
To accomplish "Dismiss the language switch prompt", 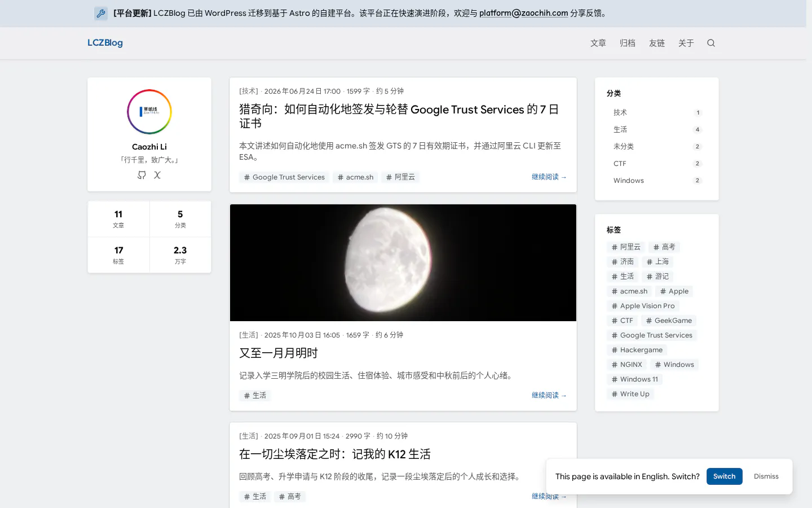I will (766, 476).
